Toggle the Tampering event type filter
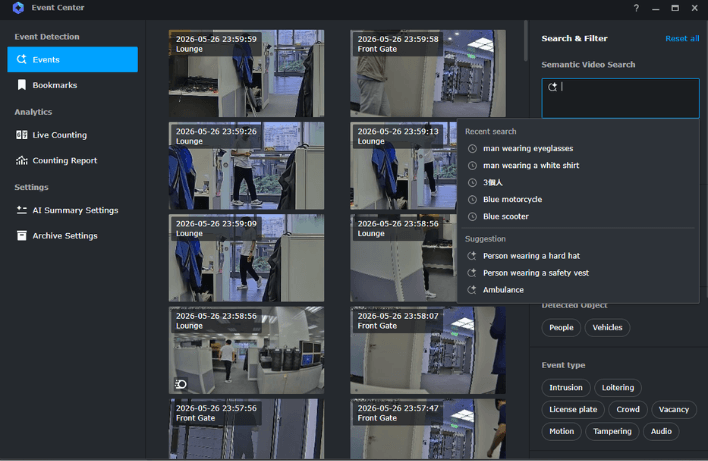This screenshot has height=461, width=708. [x=612, y=431]
